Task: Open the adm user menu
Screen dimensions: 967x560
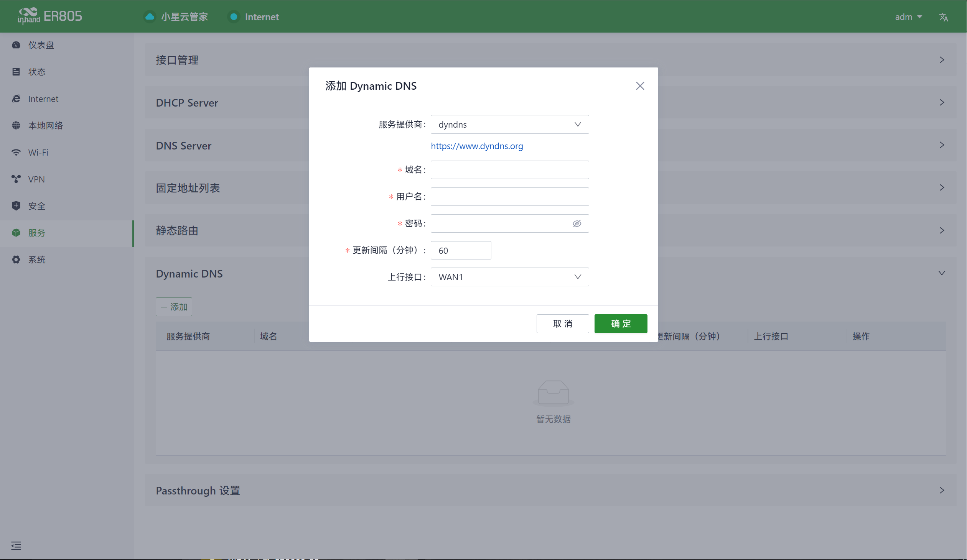Action: 908,17
